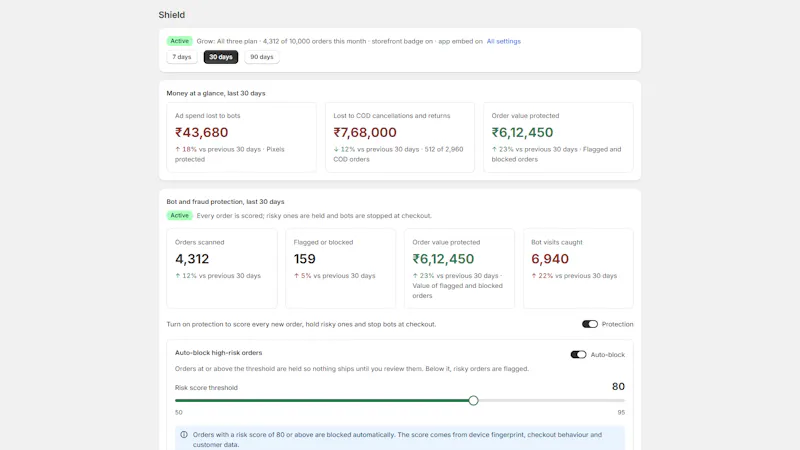Image resolution: width=800 pixels, height=450 pixels.
Task: Click the up arrow beside 22% bot visits change
Action: click(534, 276)
